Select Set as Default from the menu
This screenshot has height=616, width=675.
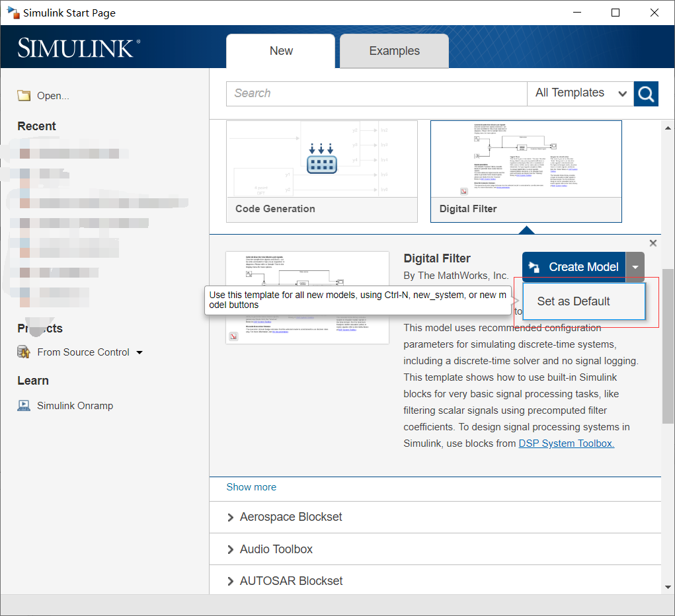(573, 301)
